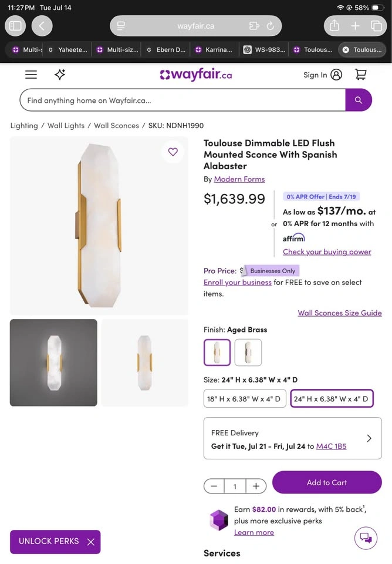392x564 pixels.
Task: Decrease quantity with minus button
Action: [214, 486]
